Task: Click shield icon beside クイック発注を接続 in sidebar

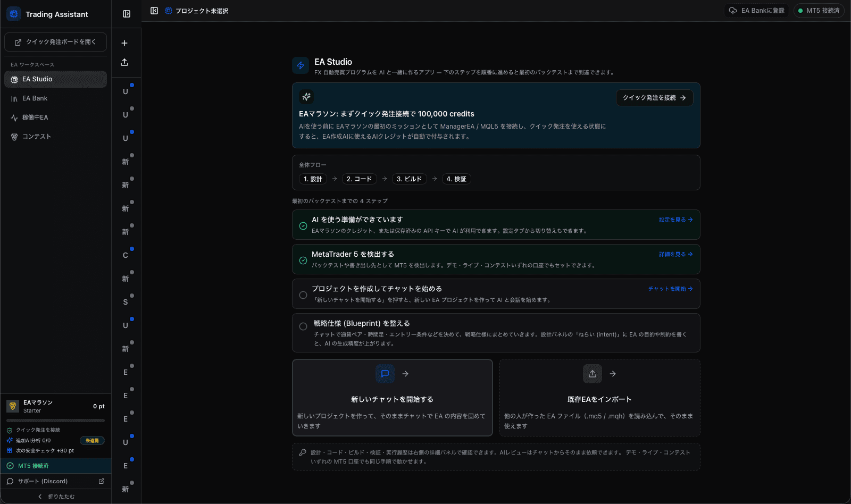Action: click(x=10, y=430)
